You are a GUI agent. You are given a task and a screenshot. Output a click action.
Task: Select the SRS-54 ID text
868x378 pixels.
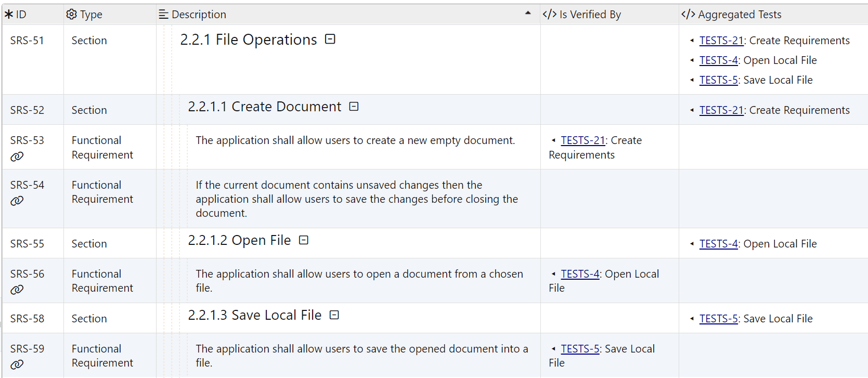pyautogui.click(x=27, y=185)
